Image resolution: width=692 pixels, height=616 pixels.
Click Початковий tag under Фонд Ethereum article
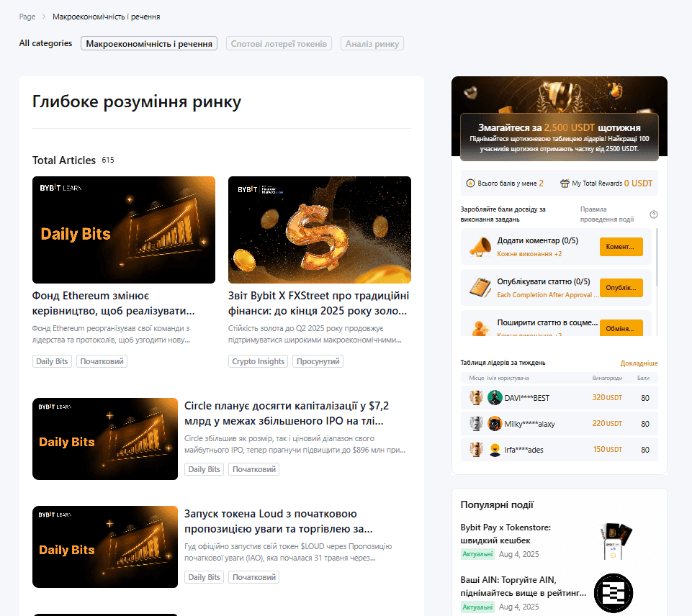102,361
